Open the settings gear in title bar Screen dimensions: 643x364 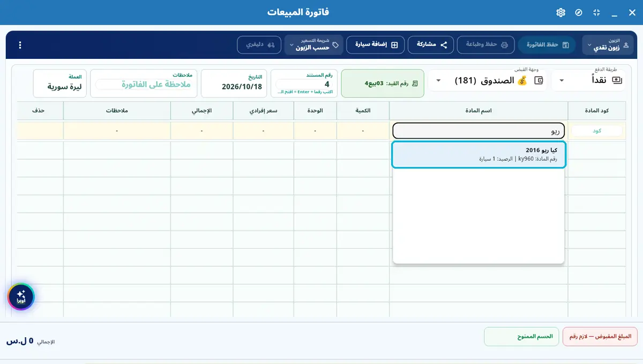pyautogui.click(x=560, y=12)
